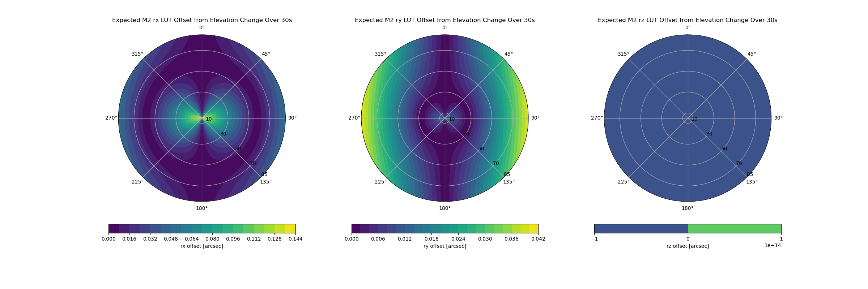
Task: Click the green half of rz colorbar
Action: point(734,229)
